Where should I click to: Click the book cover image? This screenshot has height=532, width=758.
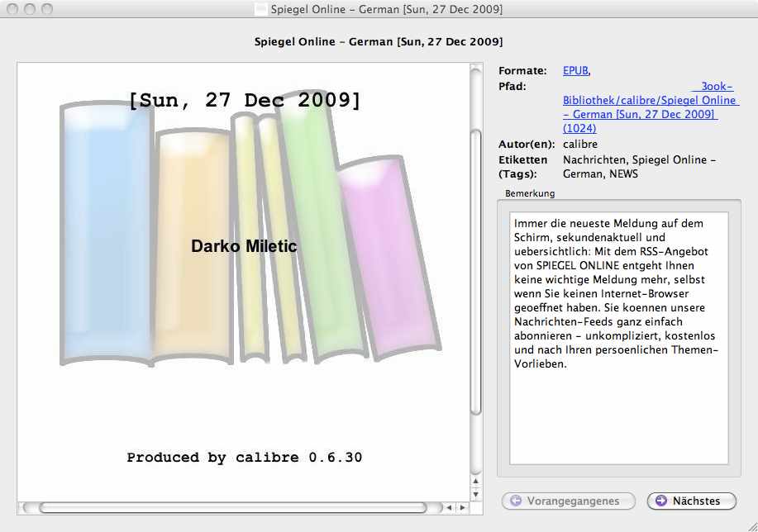244,282
